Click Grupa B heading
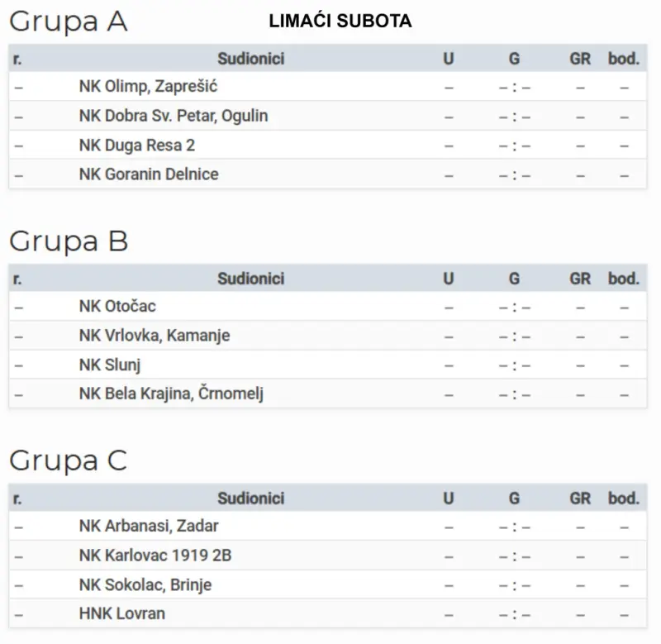The height and width of the screenshot is (644, 661). point(69,241)
